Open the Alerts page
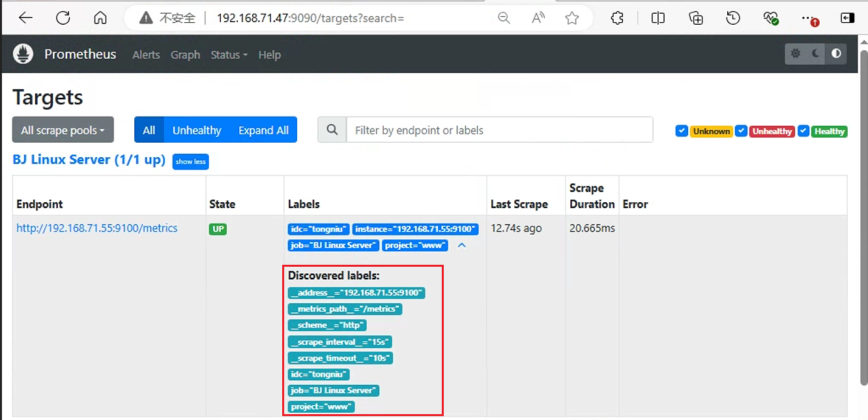The height and width of the screenshot is (420, 868). pyautogui.click(x=146, y=55)
